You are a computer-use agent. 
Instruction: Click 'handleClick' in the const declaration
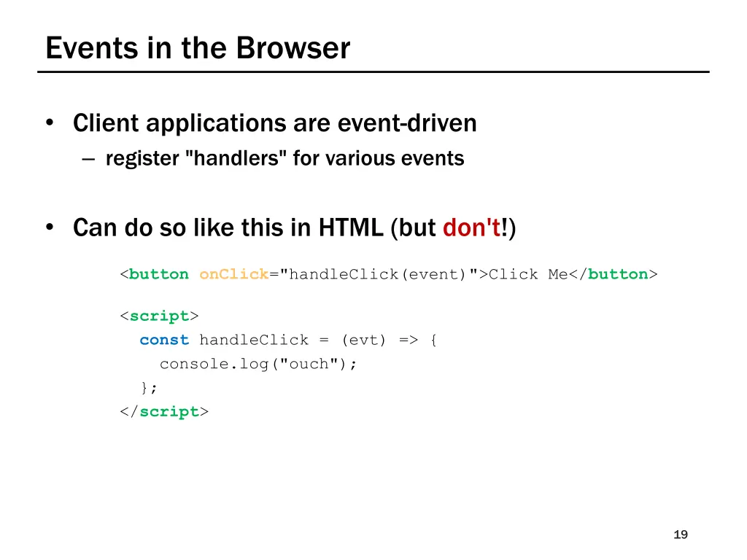(254, 340)
